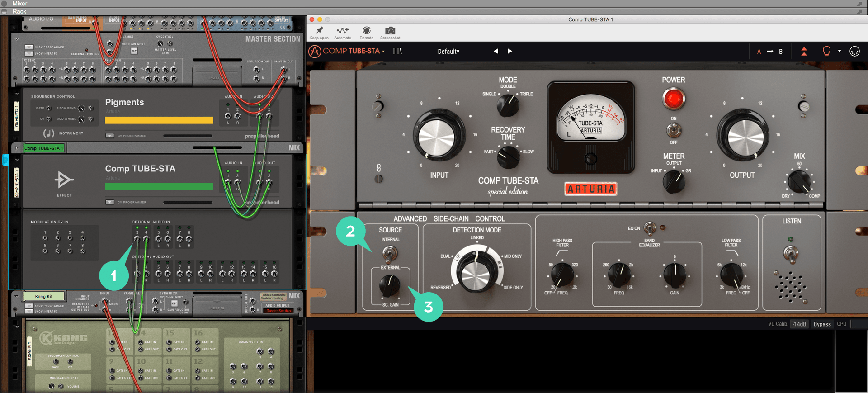Click the MIX dry/comp knob
Screen dimensions: 868x393
tap(799, 182)
